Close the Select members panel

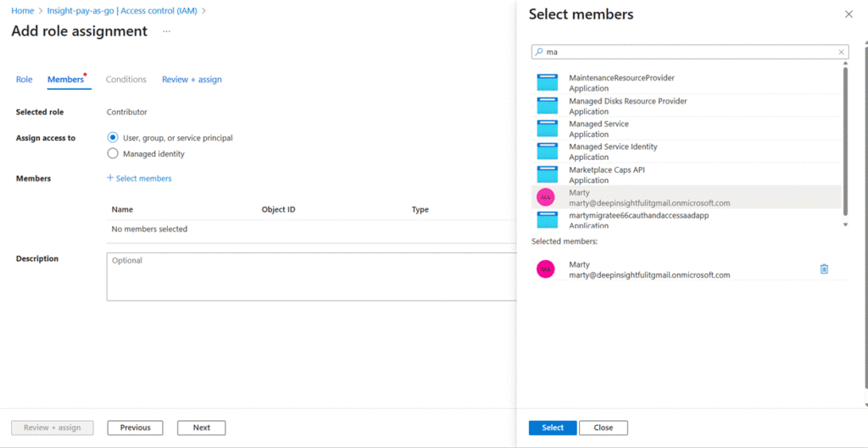coord(849,14)
